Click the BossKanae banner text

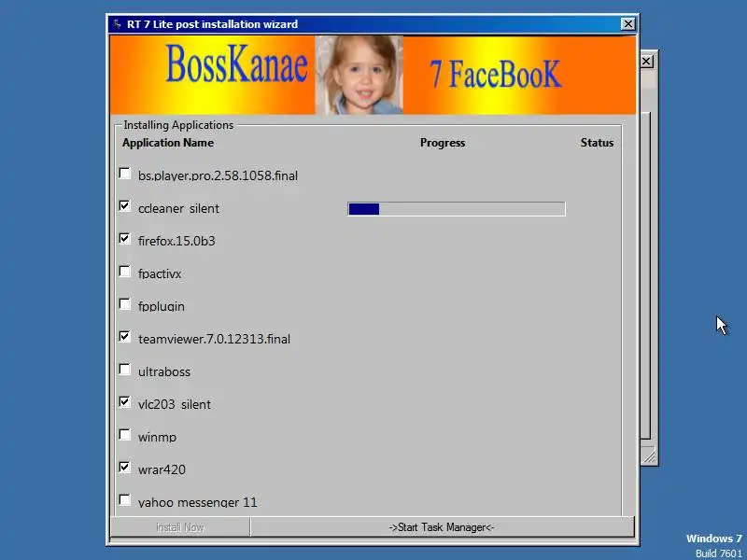click(x=236, y=64)
